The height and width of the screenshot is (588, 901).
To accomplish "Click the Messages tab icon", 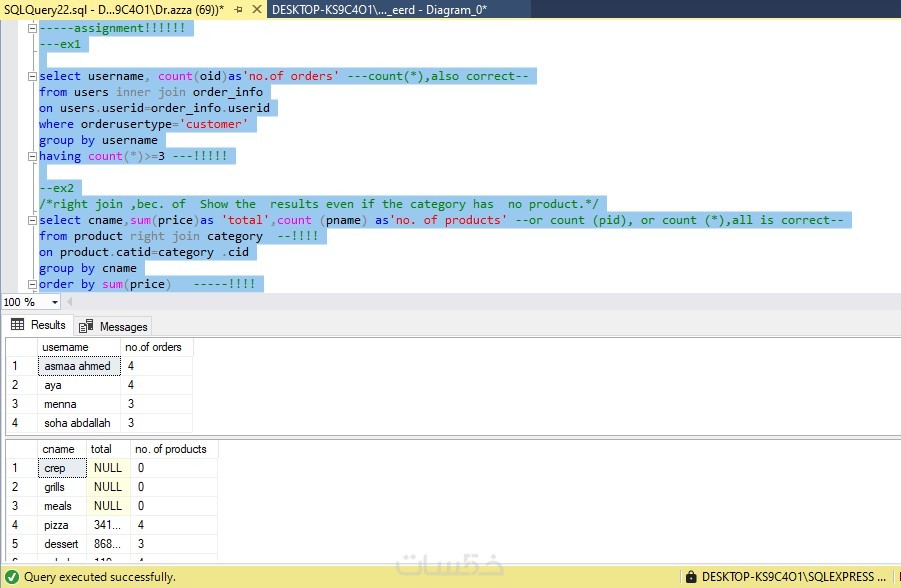I will click(86, 326).
